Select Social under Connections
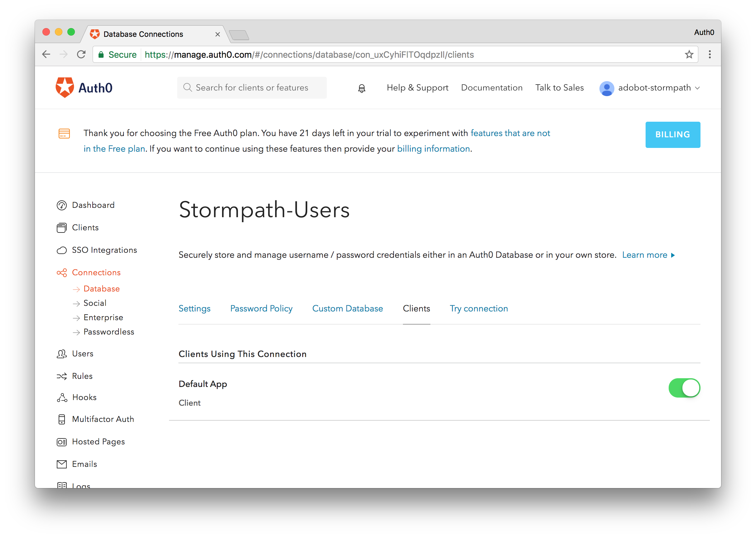This screenshot has height=538, width=756. tap(95, 303)
